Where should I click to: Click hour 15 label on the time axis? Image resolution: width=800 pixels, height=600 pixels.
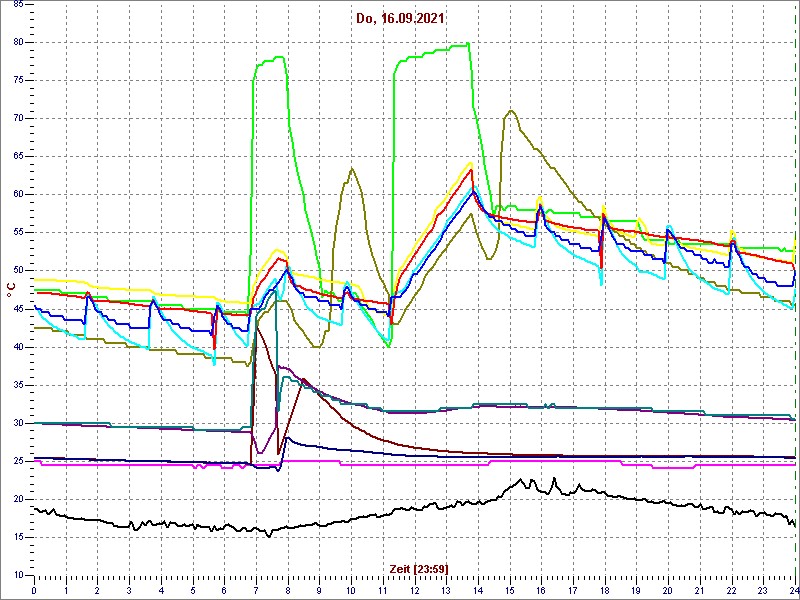[510, 589]
